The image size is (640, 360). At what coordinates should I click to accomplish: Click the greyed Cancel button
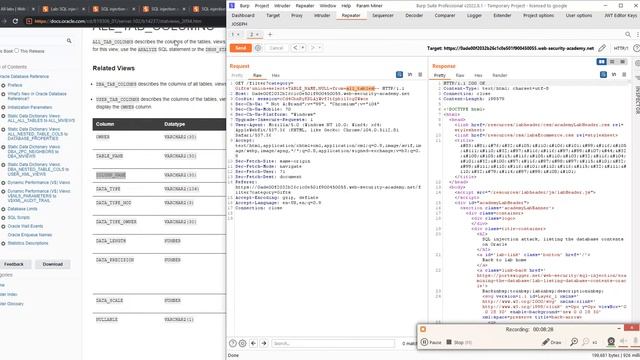point(276,48)
